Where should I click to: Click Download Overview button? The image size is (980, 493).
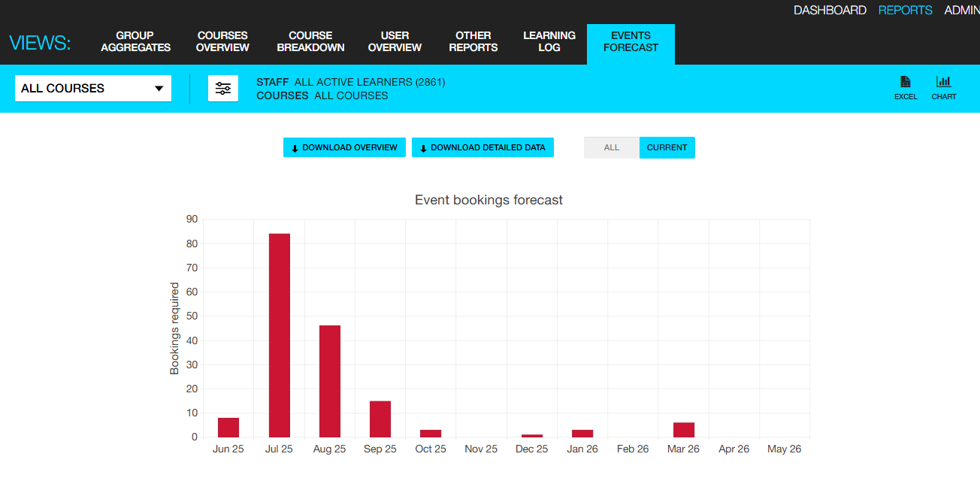coord(345,147)
